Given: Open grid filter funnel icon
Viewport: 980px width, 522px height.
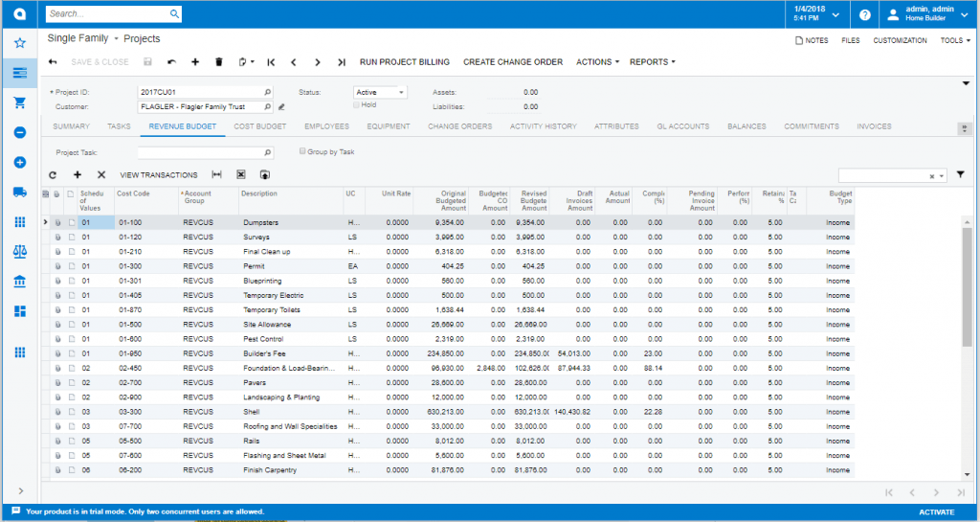Looking at the screenshot, I should (961, 175).
